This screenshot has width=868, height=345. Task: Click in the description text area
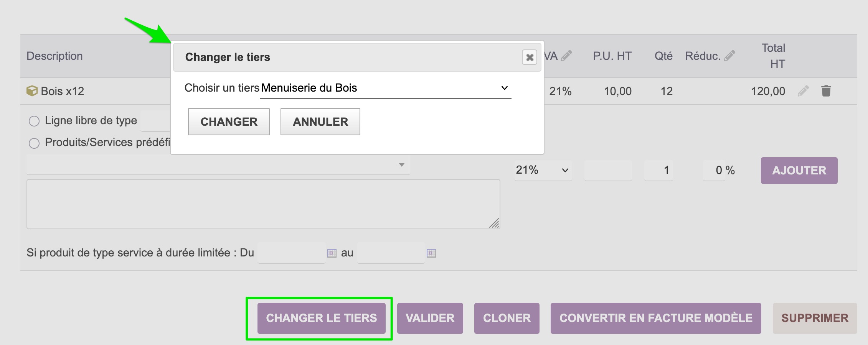tap(263, 204)
